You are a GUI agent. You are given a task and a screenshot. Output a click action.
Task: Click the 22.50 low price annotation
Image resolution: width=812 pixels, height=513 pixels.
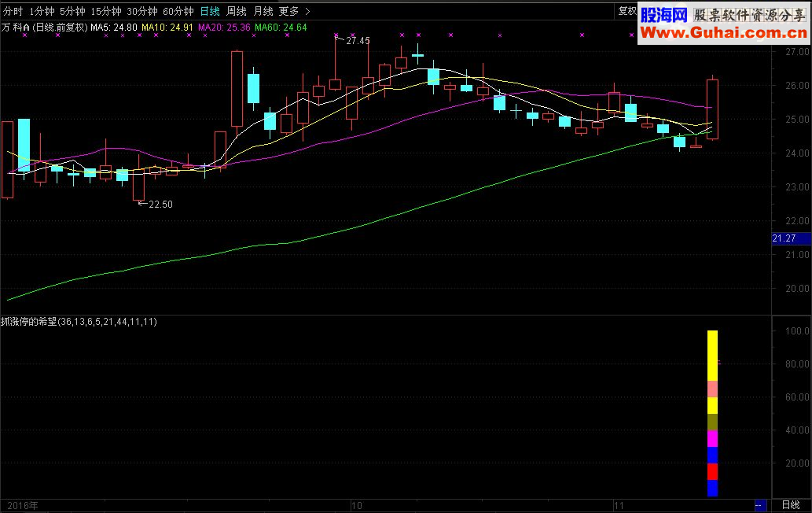(160, 204)
